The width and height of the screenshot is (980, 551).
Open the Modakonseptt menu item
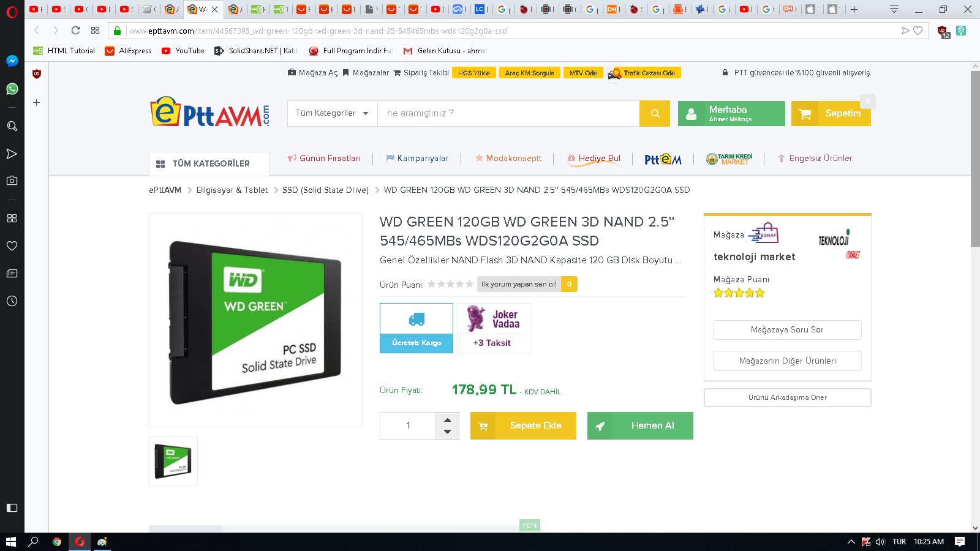click(x=508, y=158)
